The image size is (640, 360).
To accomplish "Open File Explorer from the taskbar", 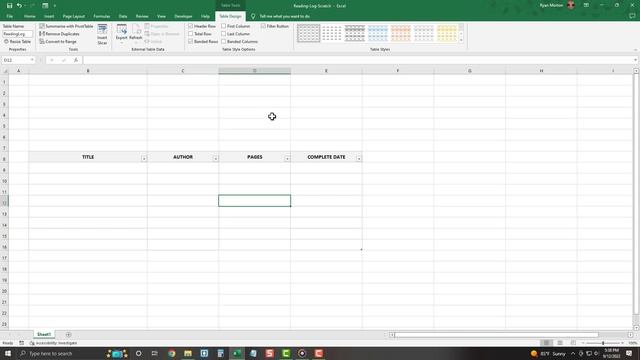I will click(x=188, y=353).
